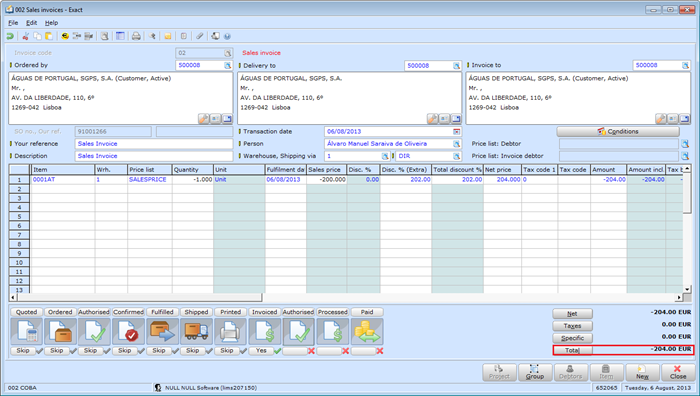Open Person field lookup browser
The height and width of the screenshot is (396, 700).
pos(456,144)
